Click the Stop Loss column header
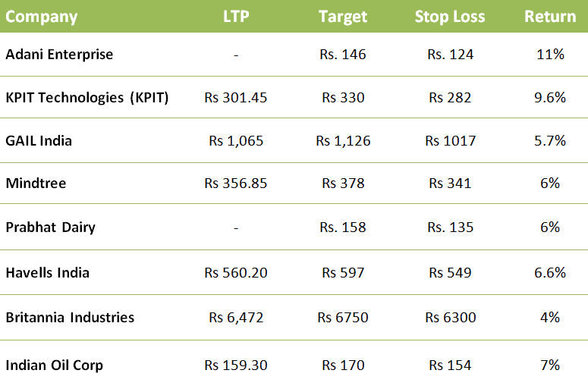588x389 pixels. pos(450,17)
